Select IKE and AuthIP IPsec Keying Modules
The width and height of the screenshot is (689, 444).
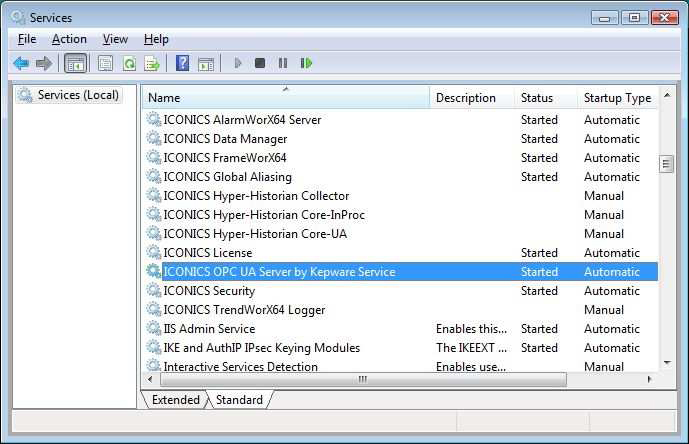click(x=402, y=347)
